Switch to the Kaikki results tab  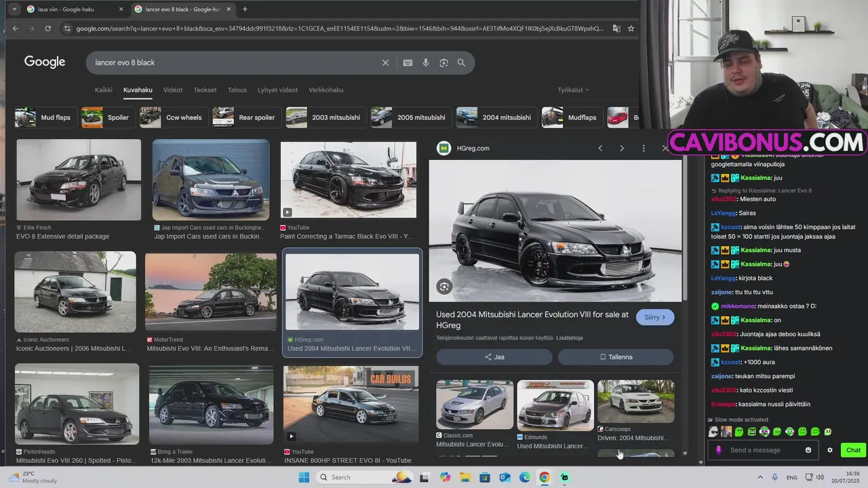coord(104,89)
